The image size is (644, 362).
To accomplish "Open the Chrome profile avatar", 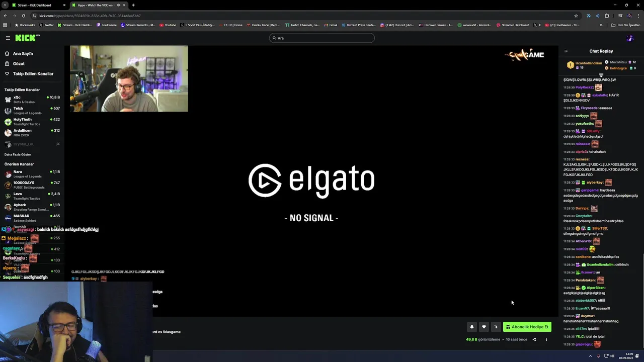I will point(629,16).
